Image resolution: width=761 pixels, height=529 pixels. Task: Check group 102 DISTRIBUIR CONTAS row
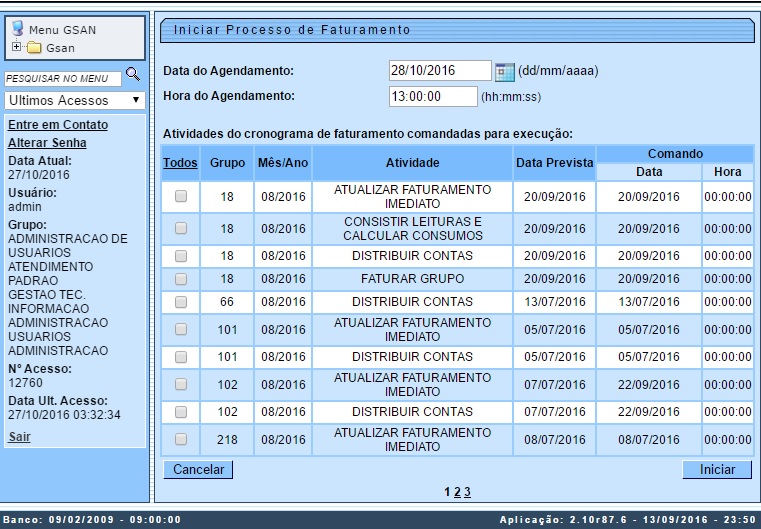click(181, 412)
